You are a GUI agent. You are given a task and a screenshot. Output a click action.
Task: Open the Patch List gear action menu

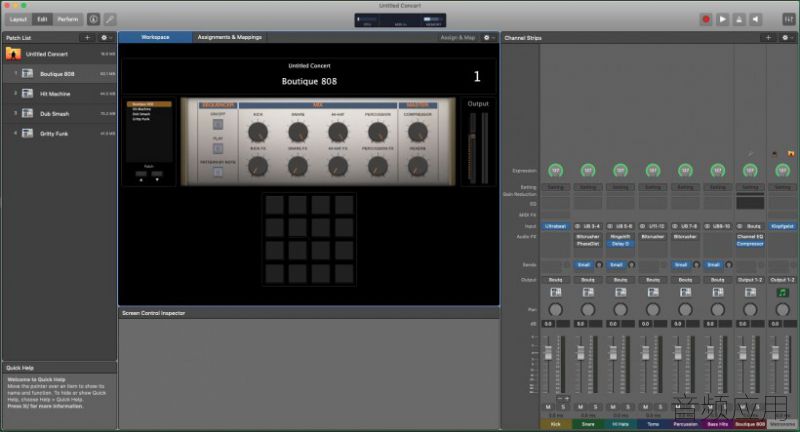coord(106,38)
